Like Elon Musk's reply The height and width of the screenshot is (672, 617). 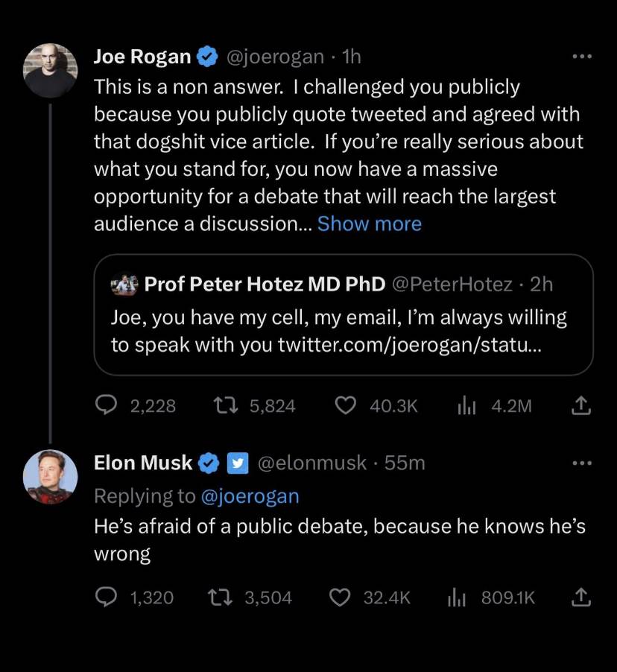pos(340,597)
